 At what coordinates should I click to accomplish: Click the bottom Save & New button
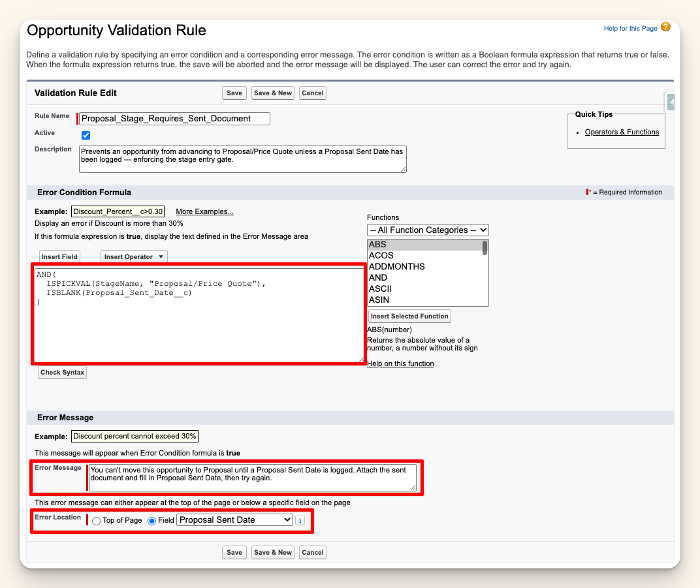point(273,552)
